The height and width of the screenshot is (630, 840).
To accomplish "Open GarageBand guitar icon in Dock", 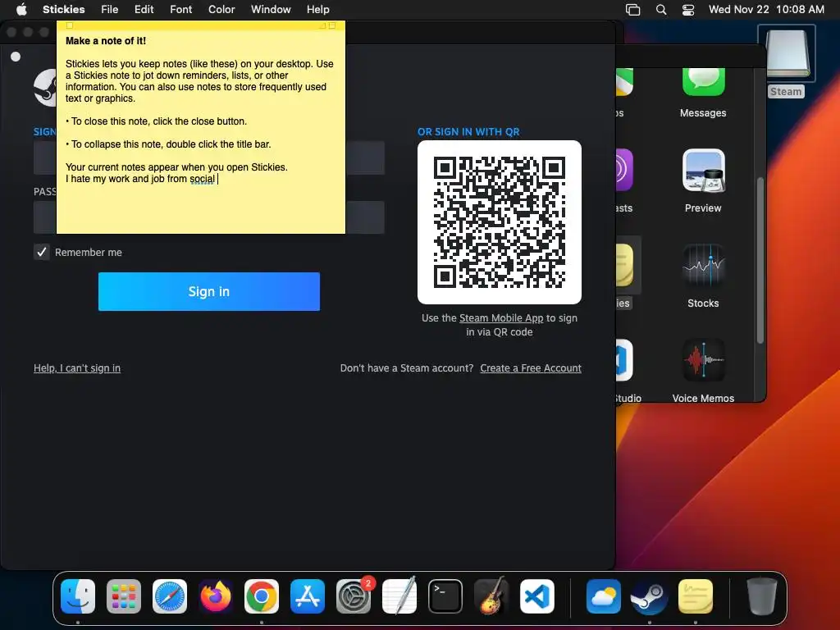I will [491, 596].
